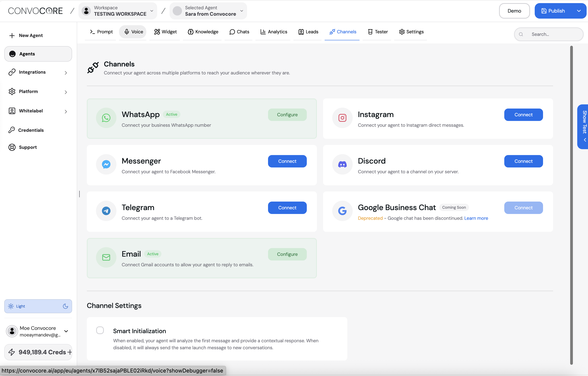Expand the Integrations sidebar menu

tap(38, 72)
